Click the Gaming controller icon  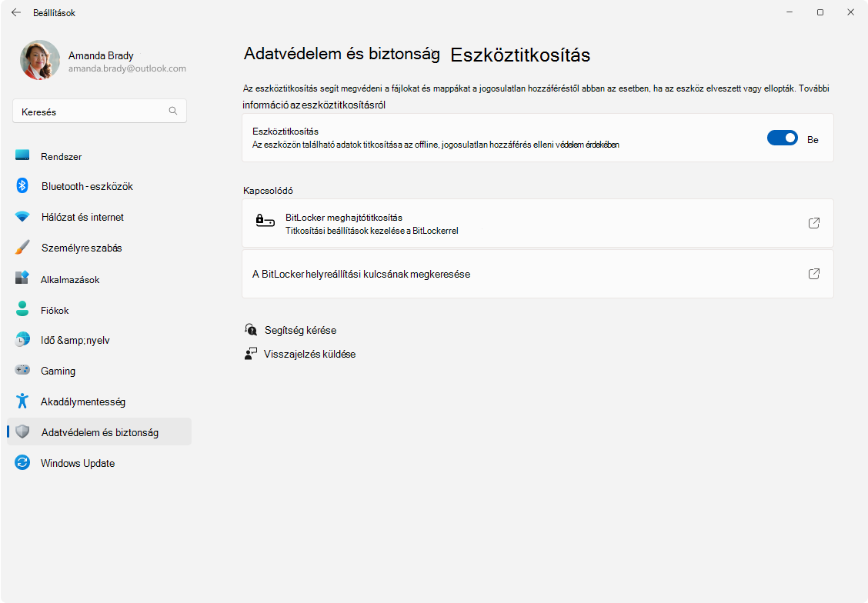(x=22, y=369)
